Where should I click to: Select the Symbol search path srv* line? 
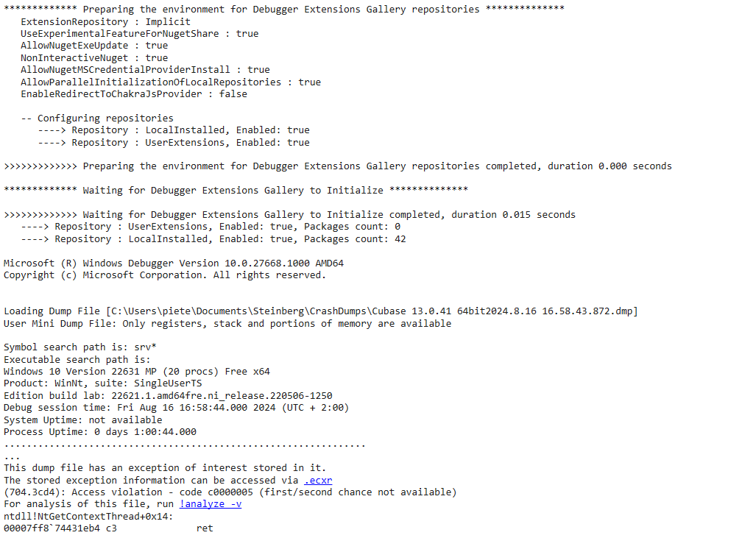[80, 347]
